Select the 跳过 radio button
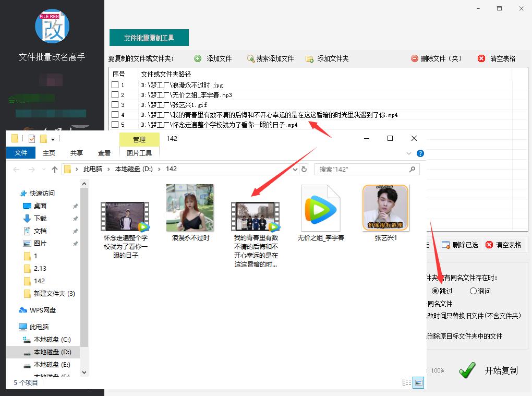 [436, 291]
